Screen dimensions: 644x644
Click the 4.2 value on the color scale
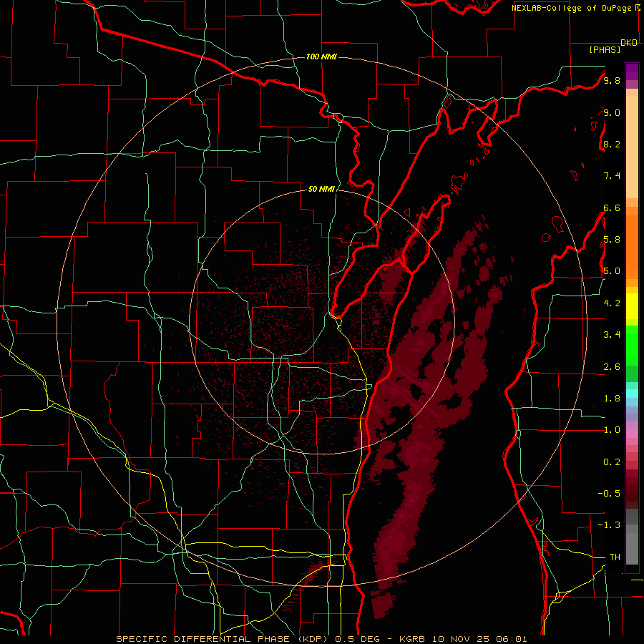pos(612,303)
